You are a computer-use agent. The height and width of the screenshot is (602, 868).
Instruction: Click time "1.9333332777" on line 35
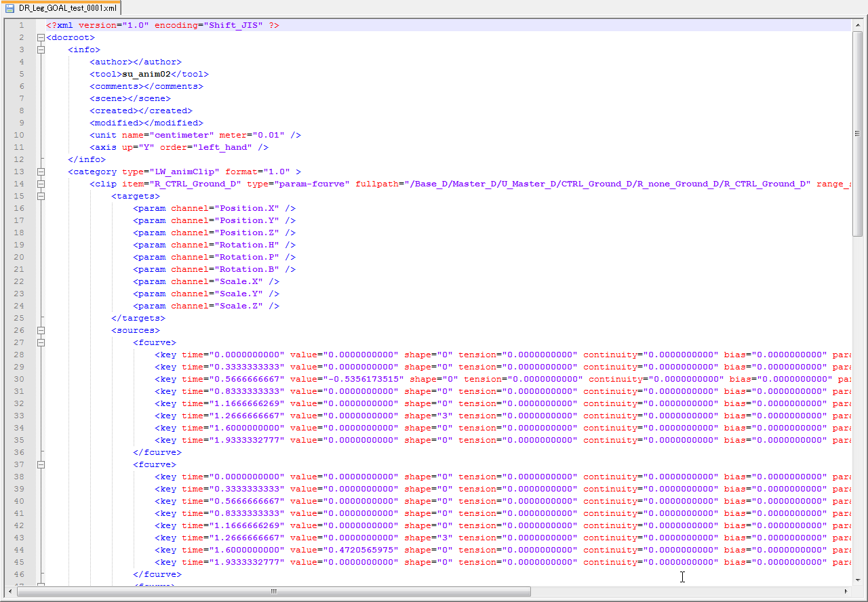tap(247, 440)
